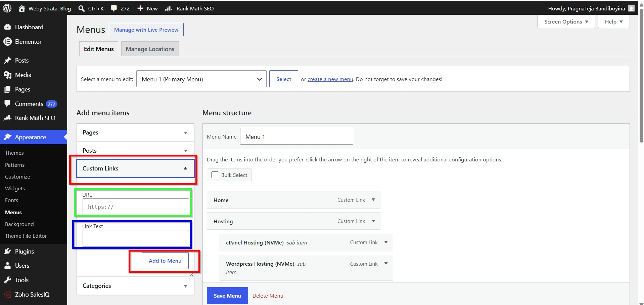Open the Screen Options dropdown
The width and height of the screenshot is (644, 305).
(566, 22)
